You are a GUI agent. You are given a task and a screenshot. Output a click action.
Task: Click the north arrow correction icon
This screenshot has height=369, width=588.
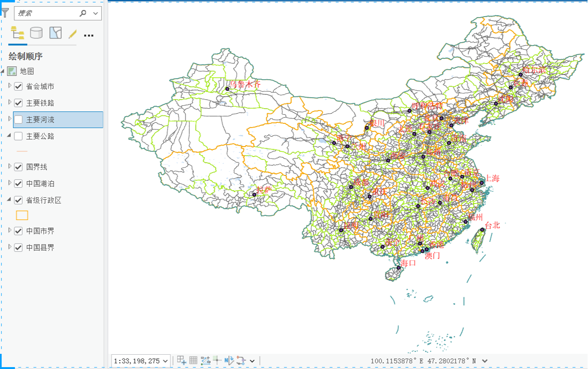[x=229, y=360]
